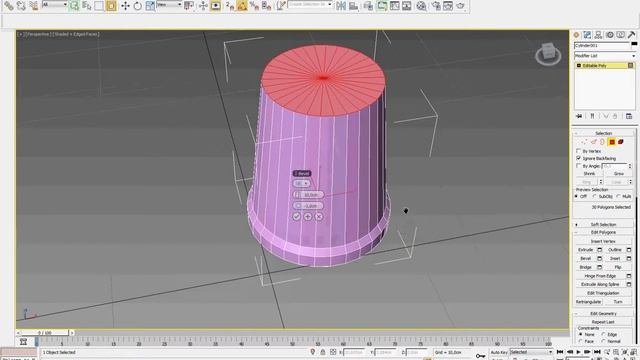Open the Modifier List dropdown
Image resolution: width=640 pixels, height=360 pixels.
(x=605, y=56)
